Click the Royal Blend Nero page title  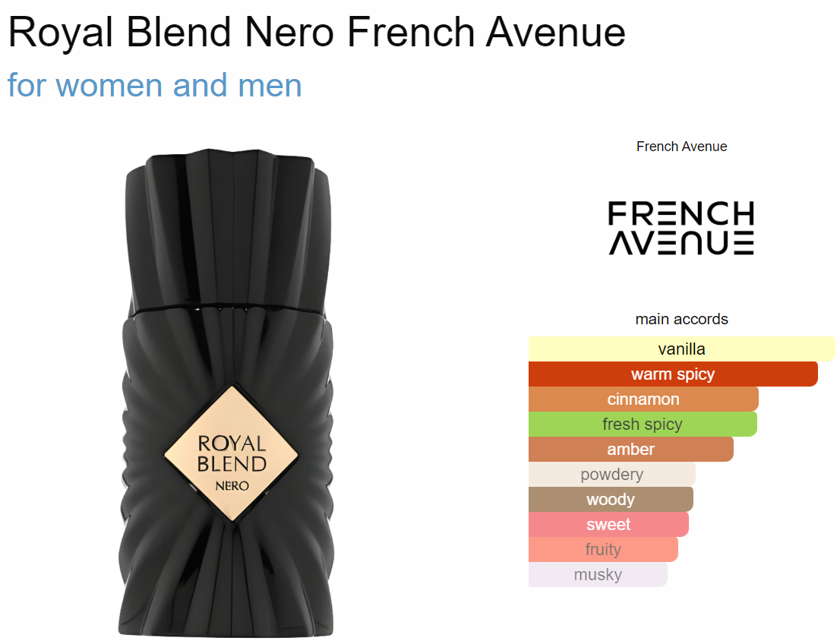tap(317, 32)
